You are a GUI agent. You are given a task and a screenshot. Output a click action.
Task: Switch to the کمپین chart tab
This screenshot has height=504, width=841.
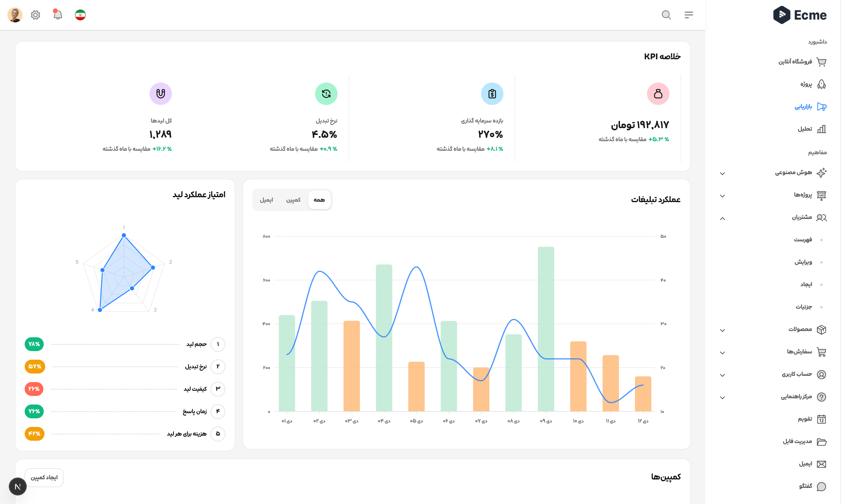point(293,200)
